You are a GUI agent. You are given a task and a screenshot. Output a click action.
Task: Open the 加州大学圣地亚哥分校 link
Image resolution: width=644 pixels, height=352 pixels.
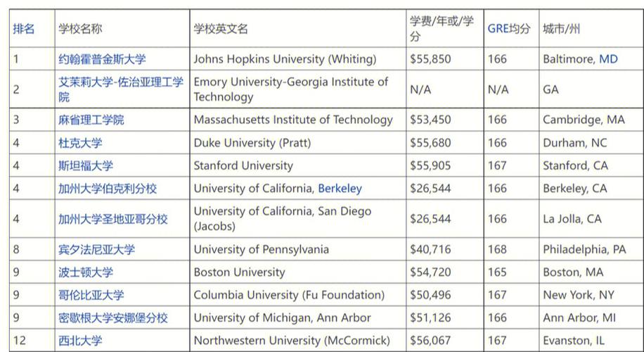pyautogui.click(x=112, y=219)
